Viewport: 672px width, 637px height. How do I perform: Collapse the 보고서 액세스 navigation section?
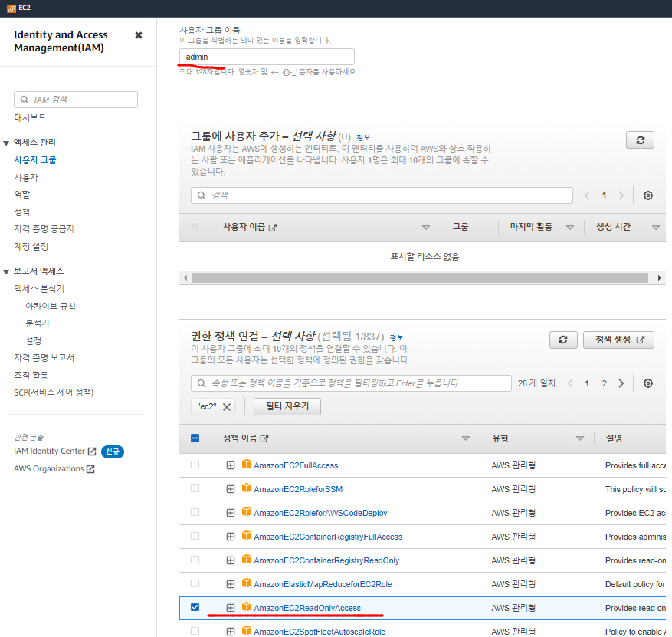(x=6, y=272)
